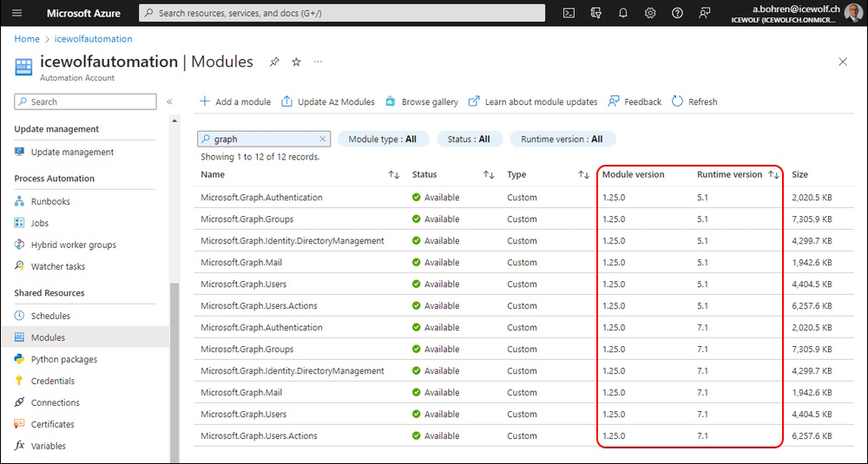This screenshot has width=868, height=464.
Task: Open the top bar feedback icon
Action: point(704,13)
